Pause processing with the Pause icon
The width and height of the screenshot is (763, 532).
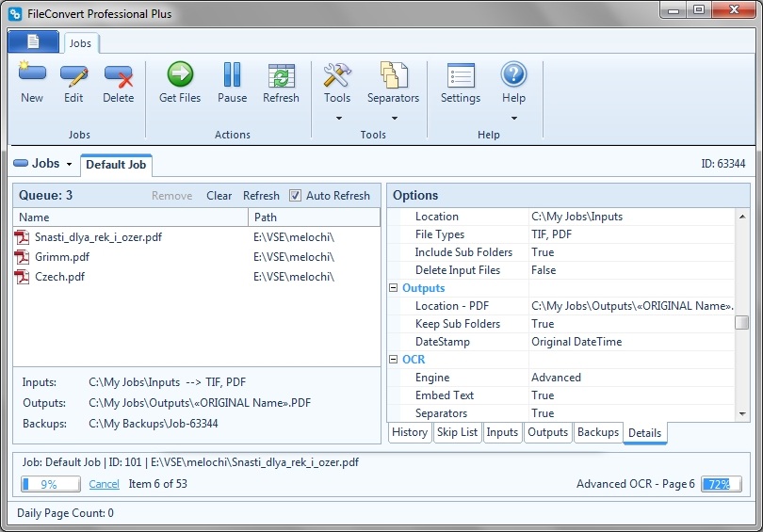232,74
